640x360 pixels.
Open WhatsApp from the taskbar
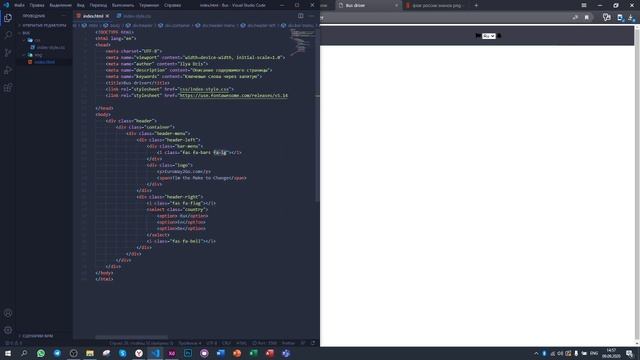[41, 353]
